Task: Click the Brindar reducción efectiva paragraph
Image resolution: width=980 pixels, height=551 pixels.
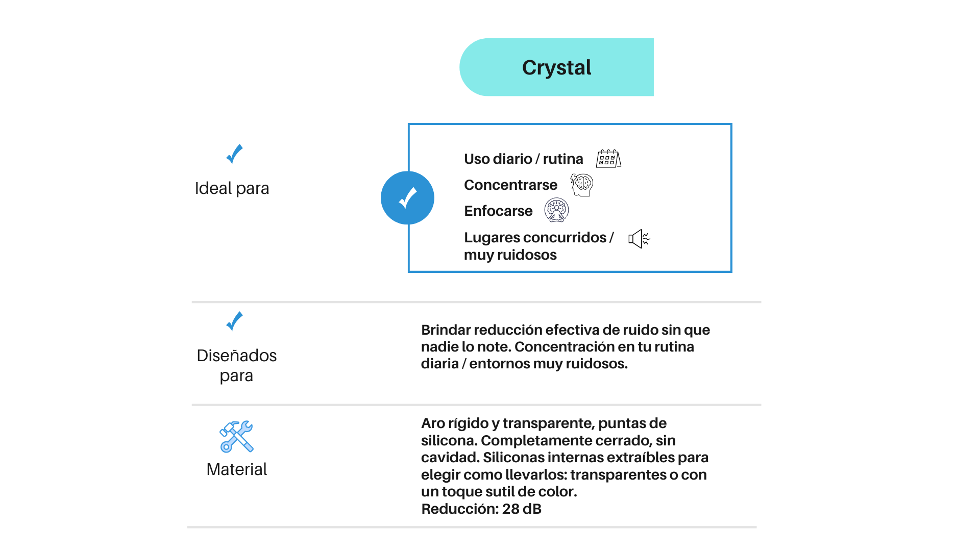Action: [x=566, y=347]
